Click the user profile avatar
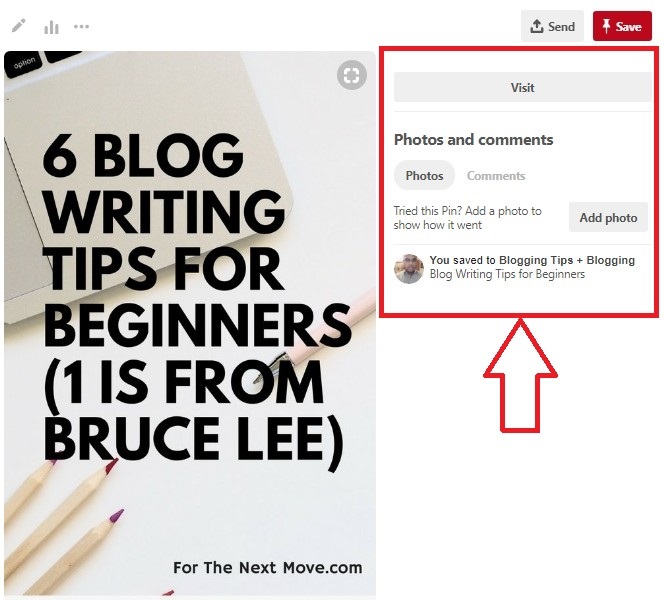 (x=409, y=268)
